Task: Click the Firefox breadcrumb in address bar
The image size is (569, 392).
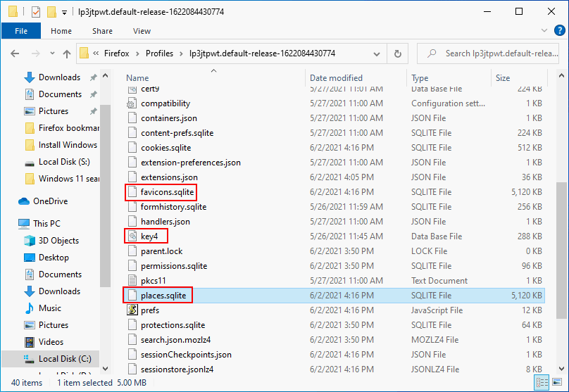Action: point(116,53)
